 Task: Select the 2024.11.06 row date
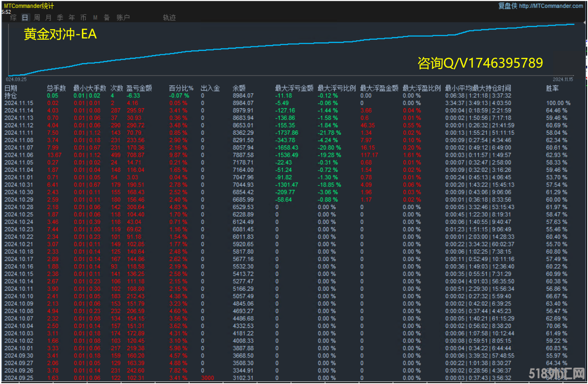[x=19, y=155]
